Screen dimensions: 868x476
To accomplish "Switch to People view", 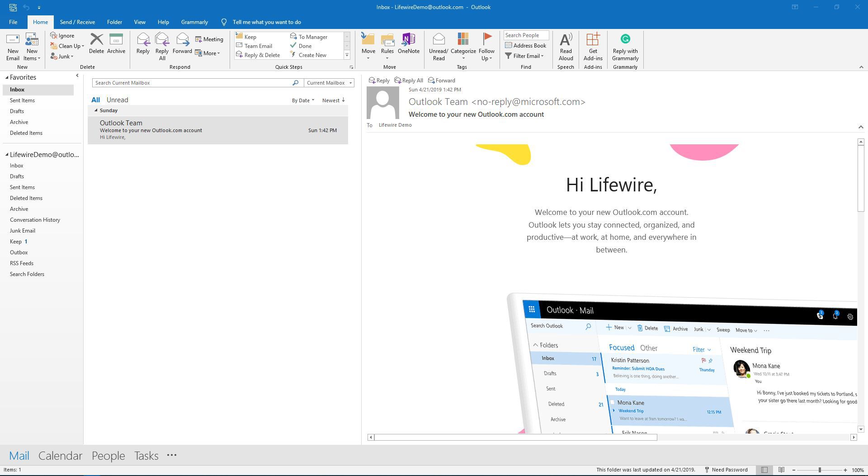I will click(108, 456).
